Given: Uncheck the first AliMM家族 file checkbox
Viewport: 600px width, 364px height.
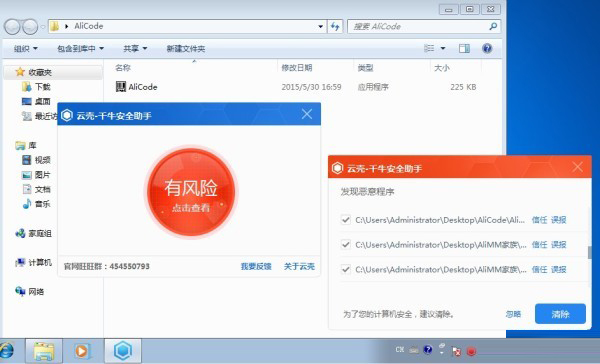Looking at the screenshot, I should click(x=346, y=245).
